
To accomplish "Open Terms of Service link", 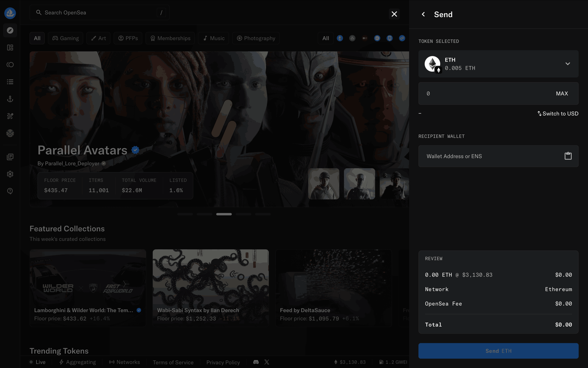I will (x=173, y=362).
